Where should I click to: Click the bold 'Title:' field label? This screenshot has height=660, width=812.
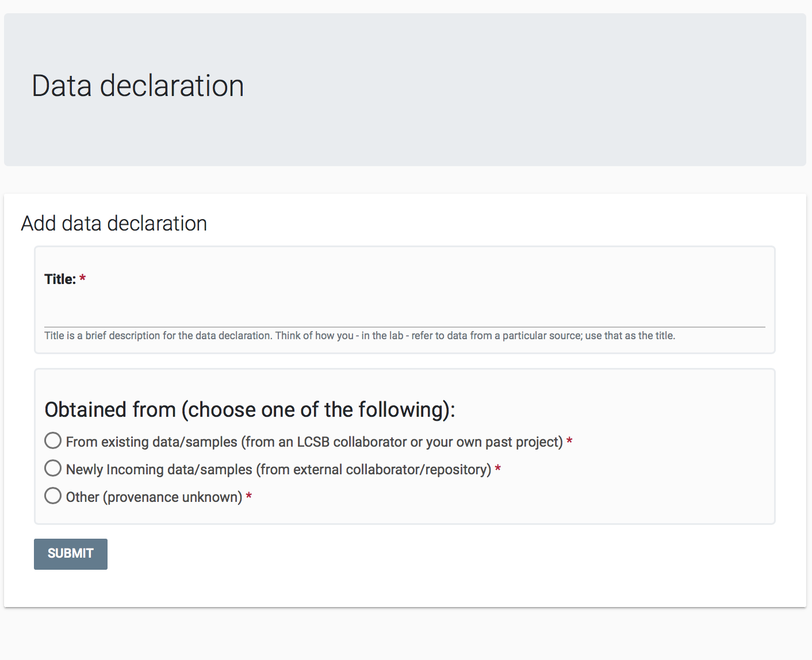click(x=60, y=279)
